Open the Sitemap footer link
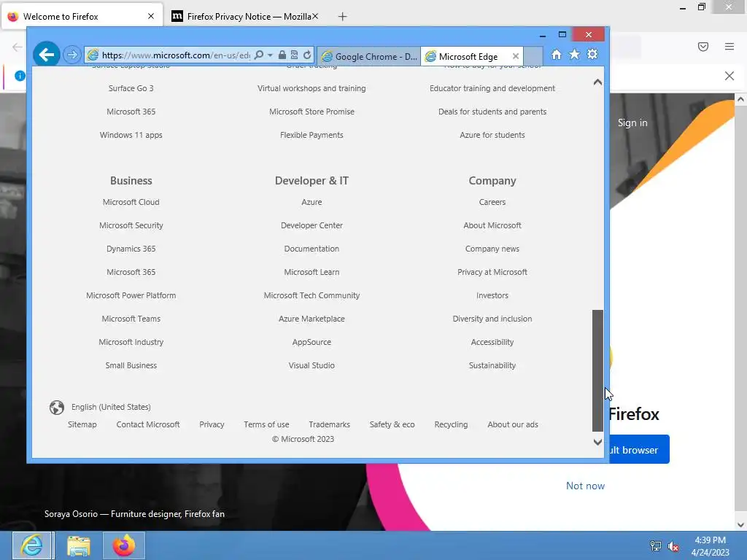This screenshot has height=560, width=747. [82, 424]
